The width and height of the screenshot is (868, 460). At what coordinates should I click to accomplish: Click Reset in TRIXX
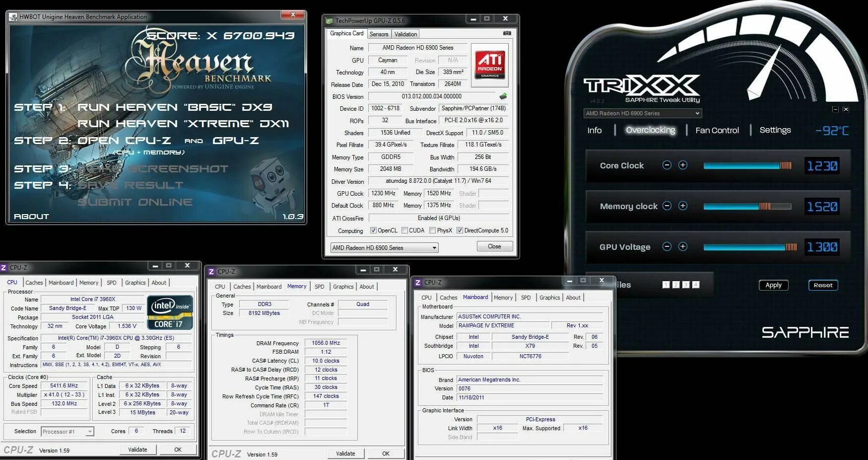coord(823,285)
